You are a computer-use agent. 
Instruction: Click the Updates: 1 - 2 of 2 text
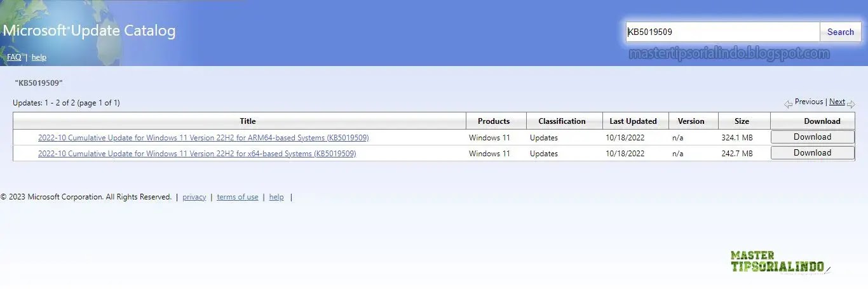click(x=66, y=103)
